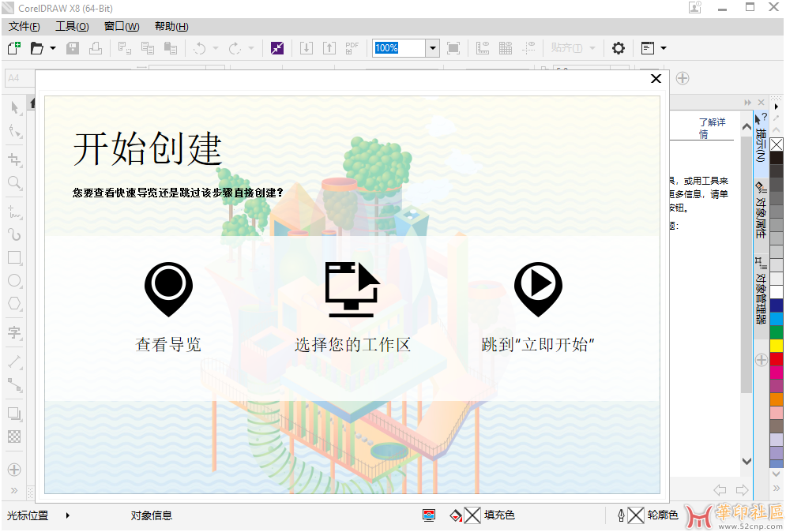Select the Crop tool

pyautogui.click(x=14, y=159)
